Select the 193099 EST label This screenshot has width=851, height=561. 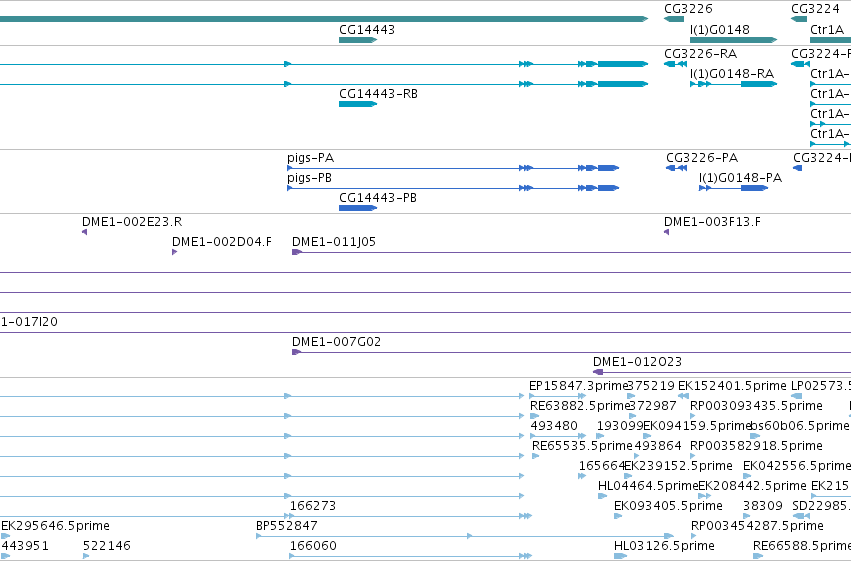coord(620,426)
